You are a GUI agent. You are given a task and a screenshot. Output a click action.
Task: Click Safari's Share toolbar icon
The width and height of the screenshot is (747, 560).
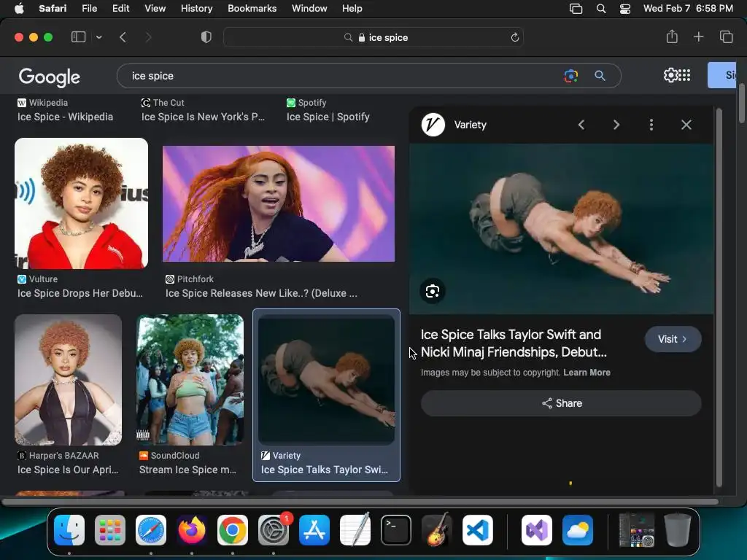(672, 37)
